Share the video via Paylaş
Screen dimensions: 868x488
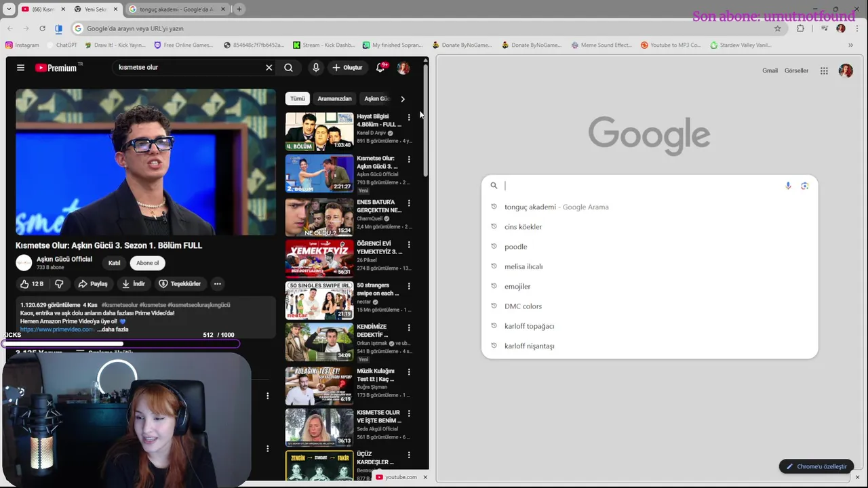[92, 284]
